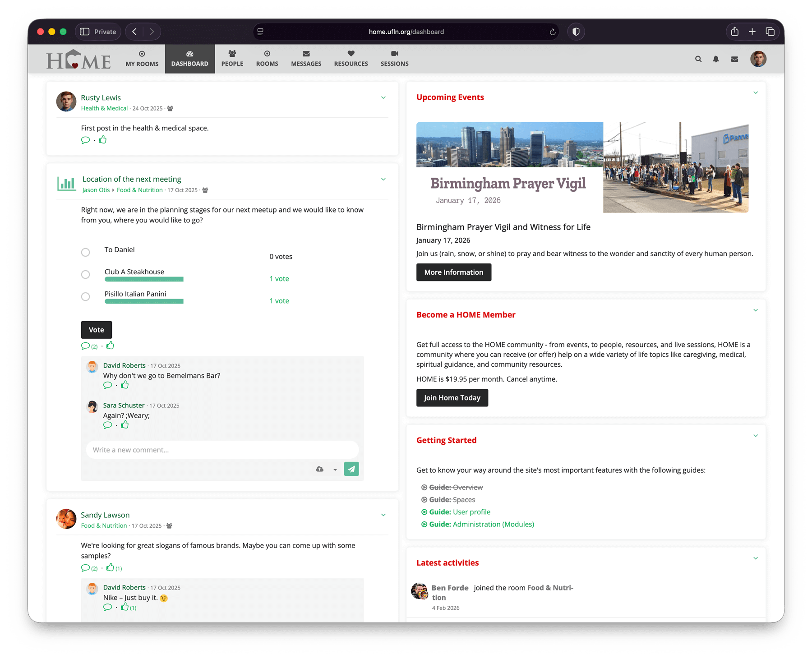Click the upload cloud icon in comment box
Image resolution: width=812 pixels, height=659 pixels.
tap(320, 469)
